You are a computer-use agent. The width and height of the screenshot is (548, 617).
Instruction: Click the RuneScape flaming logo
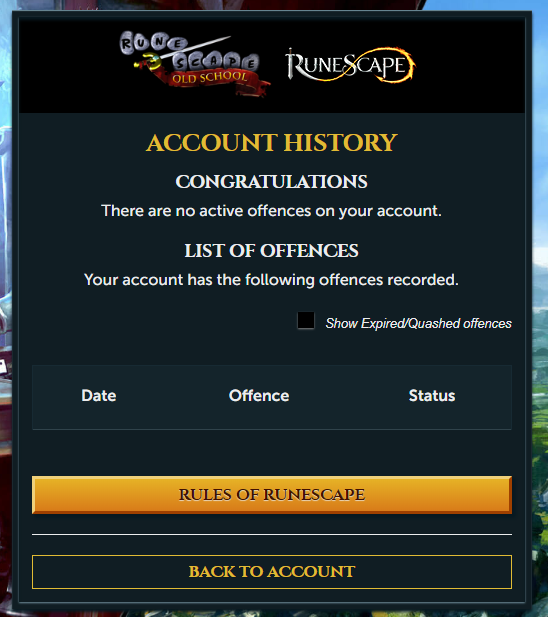(350, 65)
